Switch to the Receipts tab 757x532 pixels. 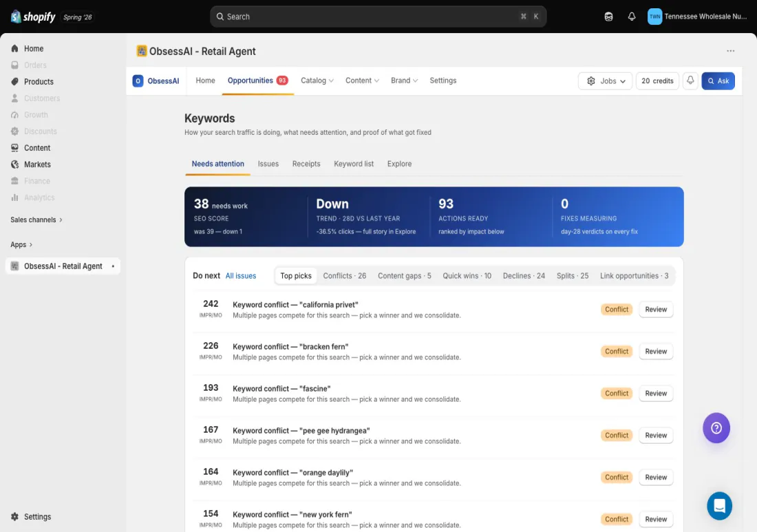pyautogui.click(x=306, y=164)
